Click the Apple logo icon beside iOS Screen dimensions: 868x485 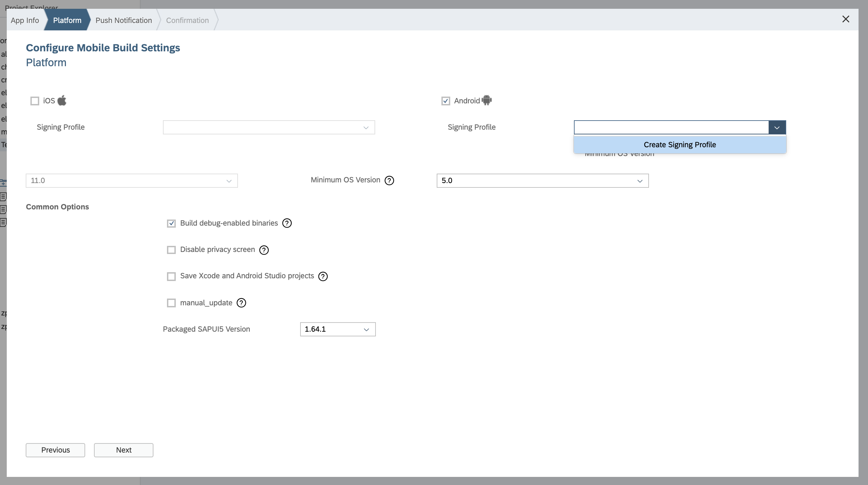point(62,100)
